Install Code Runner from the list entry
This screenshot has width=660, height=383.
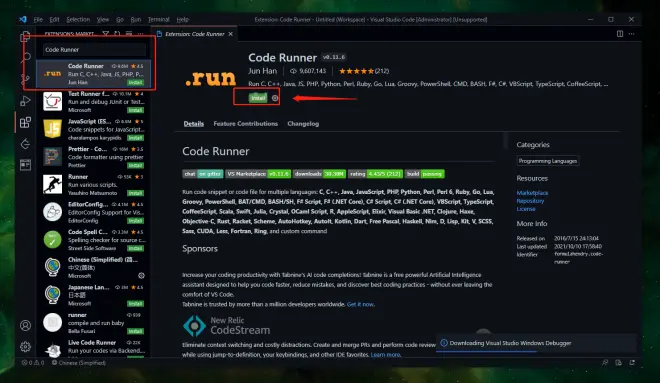click(x=136, y=82)
